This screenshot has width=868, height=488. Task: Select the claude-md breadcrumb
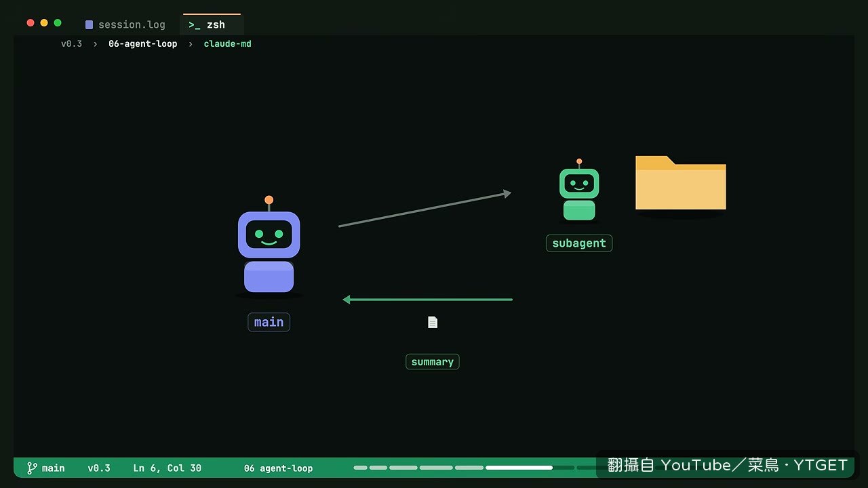click(x=228, y=44)
